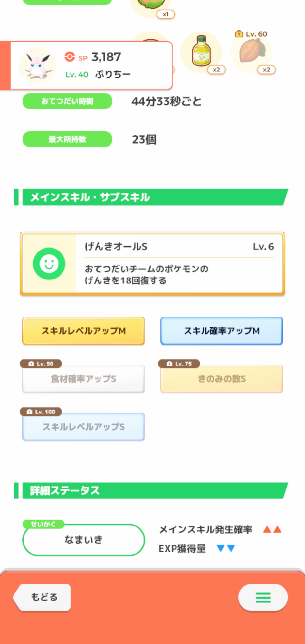This screenshot has width=305, height=644.
Task: Tap the Wigglytuff portrait icon
Action: click(37, 65)
